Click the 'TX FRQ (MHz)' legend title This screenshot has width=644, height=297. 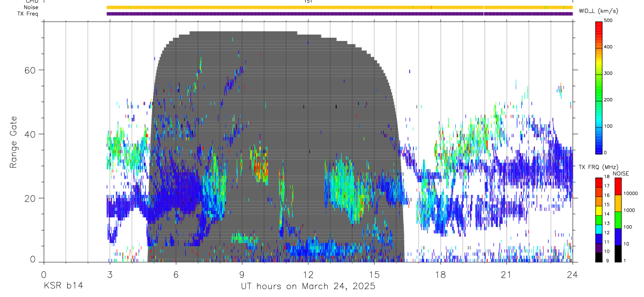point(598,167)
